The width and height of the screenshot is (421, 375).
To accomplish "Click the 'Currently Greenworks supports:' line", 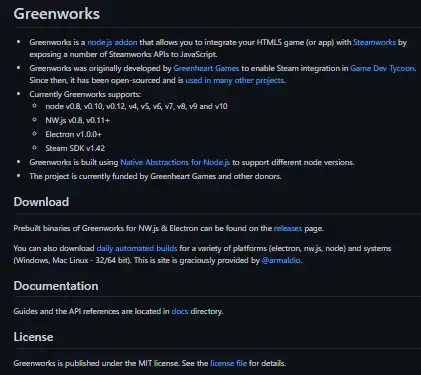I will click(x=85, y=94).
